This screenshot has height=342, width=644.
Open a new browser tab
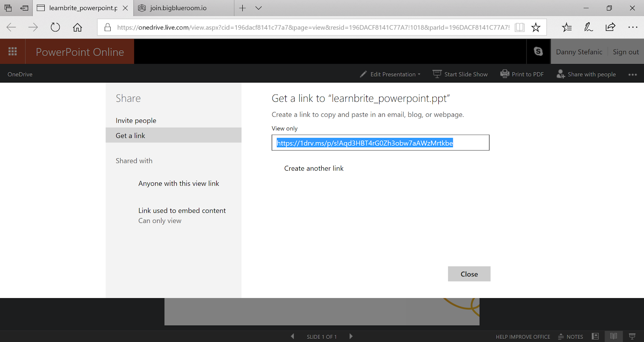coord(242,8)
